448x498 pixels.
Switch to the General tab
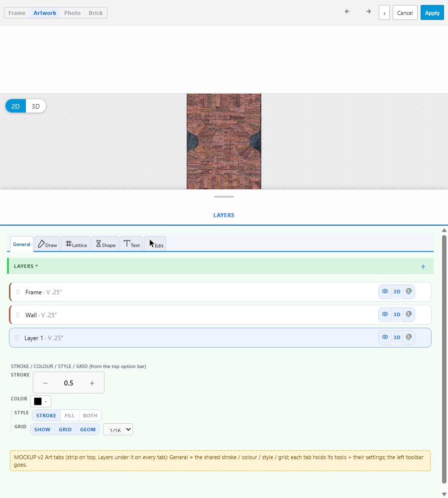click(x=21, y=244)
